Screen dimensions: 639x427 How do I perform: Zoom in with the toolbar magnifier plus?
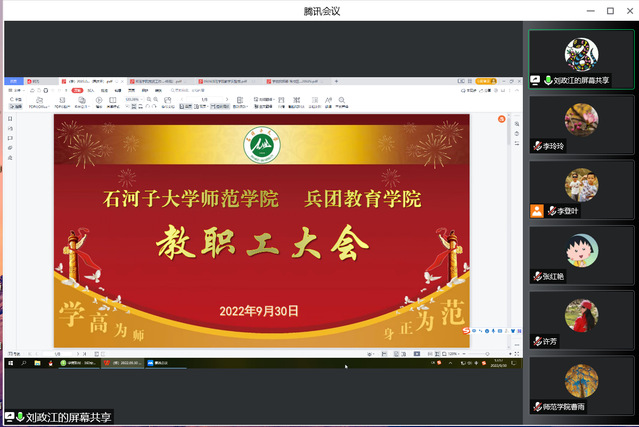point(155,99)
